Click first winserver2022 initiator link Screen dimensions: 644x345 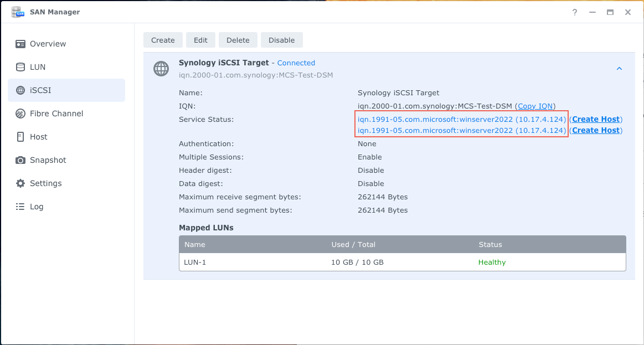pyautogui.click(x=462, y=119)
